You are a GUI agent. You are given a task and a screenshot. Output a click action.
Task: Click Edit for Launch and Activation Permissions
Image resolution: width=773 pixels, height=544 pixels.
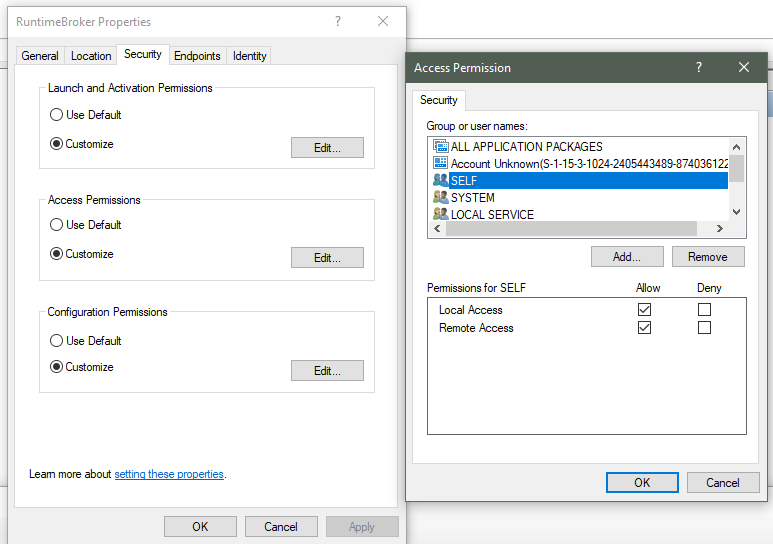pos(327,147)
